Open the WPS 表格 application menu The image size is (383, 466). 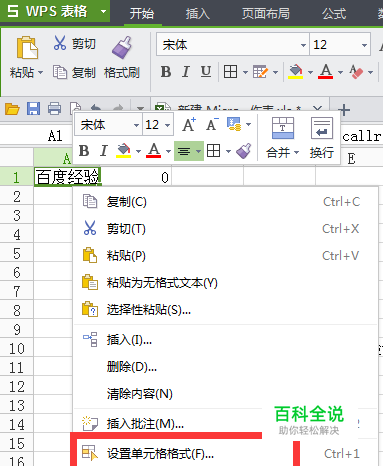pos(55,11)
